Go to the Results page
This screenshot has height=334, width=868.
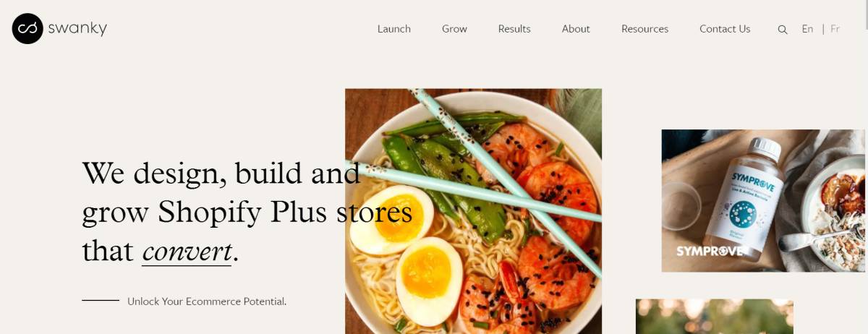[x=514, y=29]
